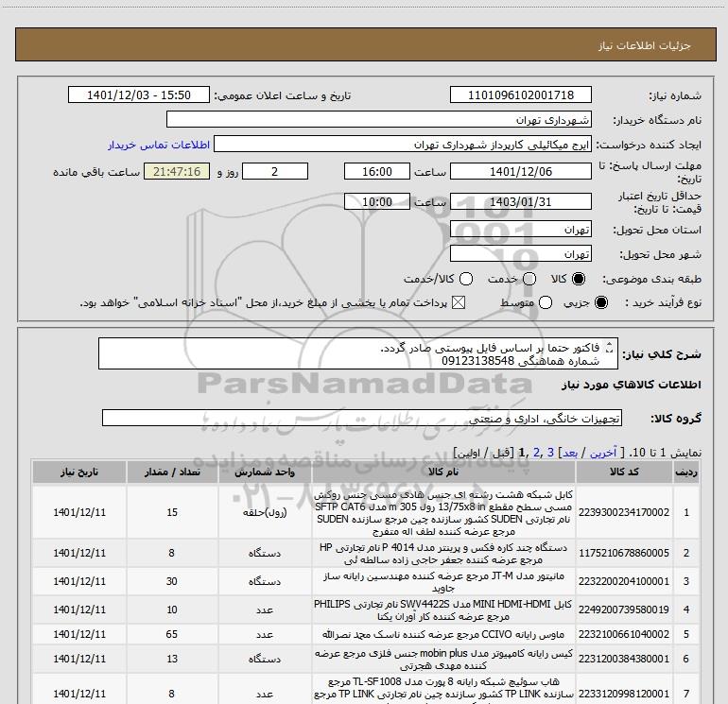Click the goods group field
This screenshot has width=728, height=704.
(x=362, y=418)
